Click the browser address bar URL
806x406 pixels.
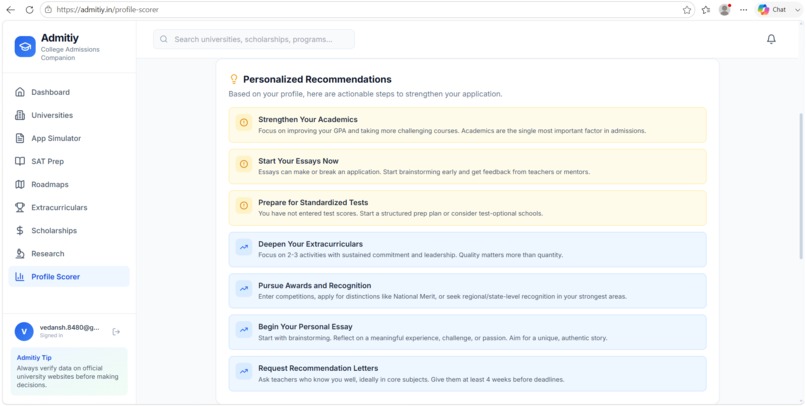coord(107,10)
